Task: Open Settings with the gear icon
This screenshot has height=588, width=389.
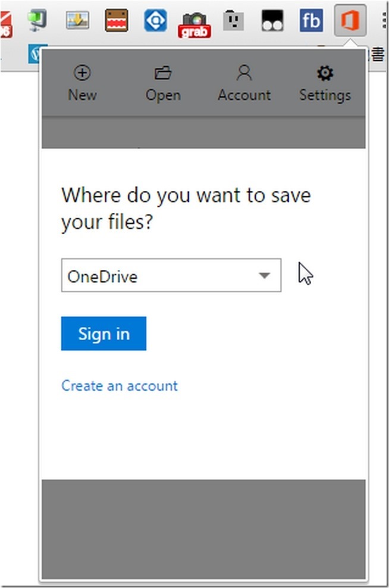Action: tap(325, 73)
